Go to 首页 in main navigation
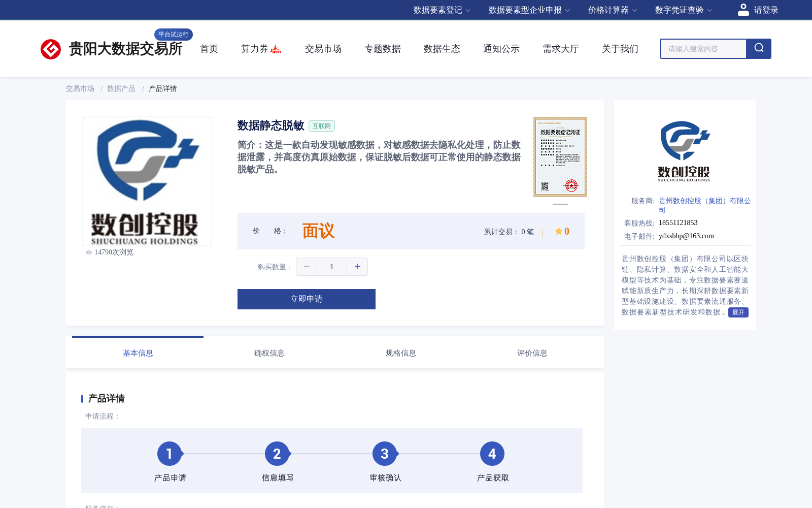Screen dimensions: 812x508 pyautogui.click(x=209, y=49)
